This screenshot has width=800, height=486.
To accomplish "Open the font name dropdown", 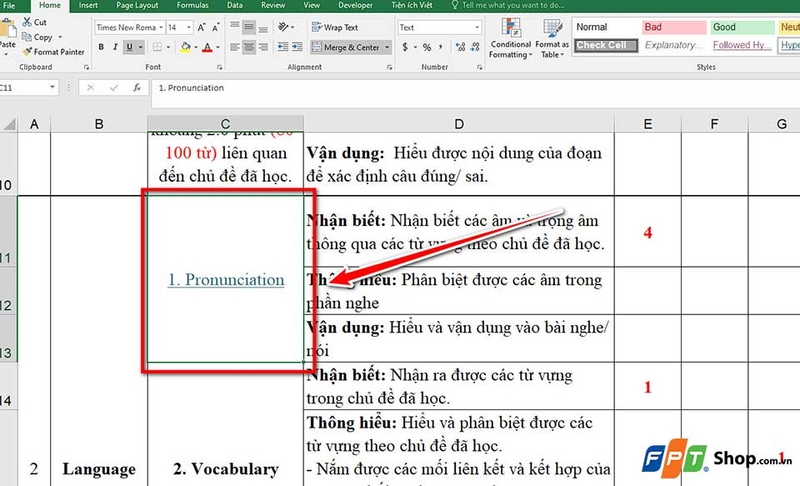I will click(161, 27).
